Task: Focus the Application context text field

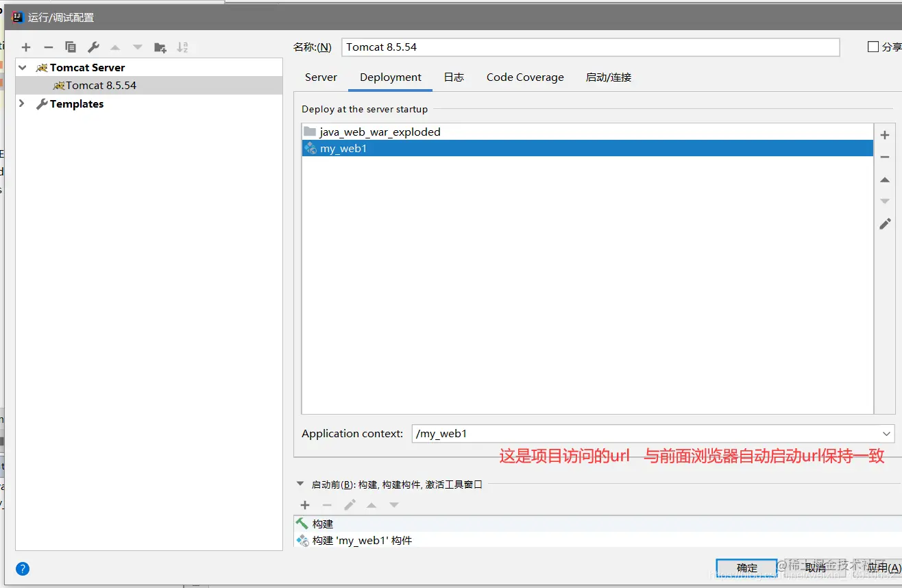Action: click(x=645, y=434)
